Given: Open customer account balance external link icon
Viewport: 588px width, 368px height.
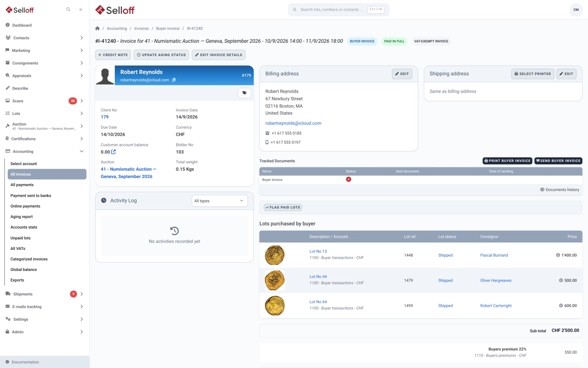Looking at the screenshot, I should coord(113,152).
